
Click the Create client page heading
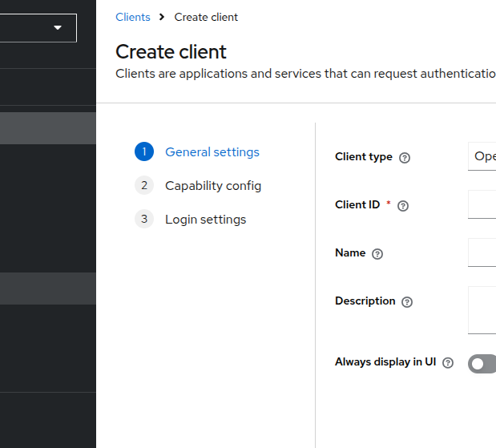171,52
